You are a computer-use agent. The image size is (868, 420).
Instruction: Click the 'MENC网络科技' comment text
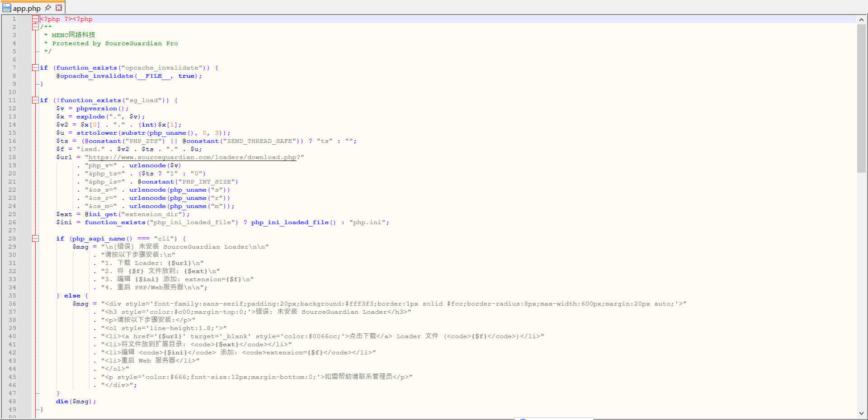point(73,35)
